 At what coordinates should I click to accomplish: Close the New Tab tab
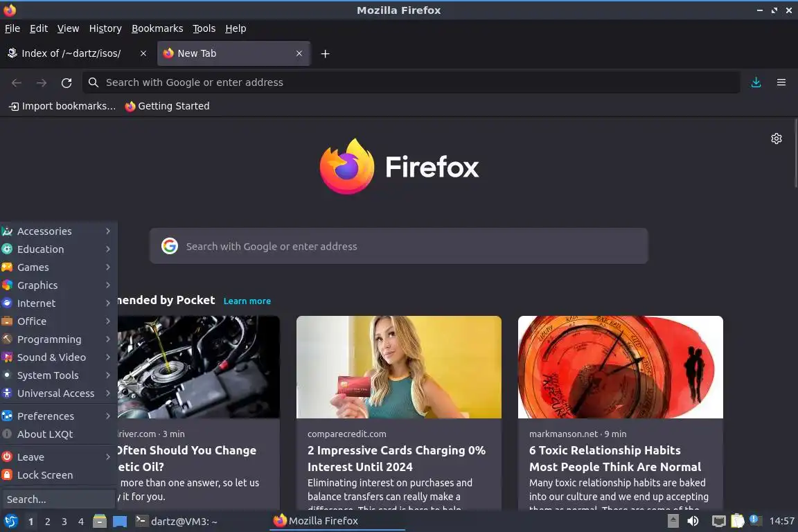coord(299,53)
